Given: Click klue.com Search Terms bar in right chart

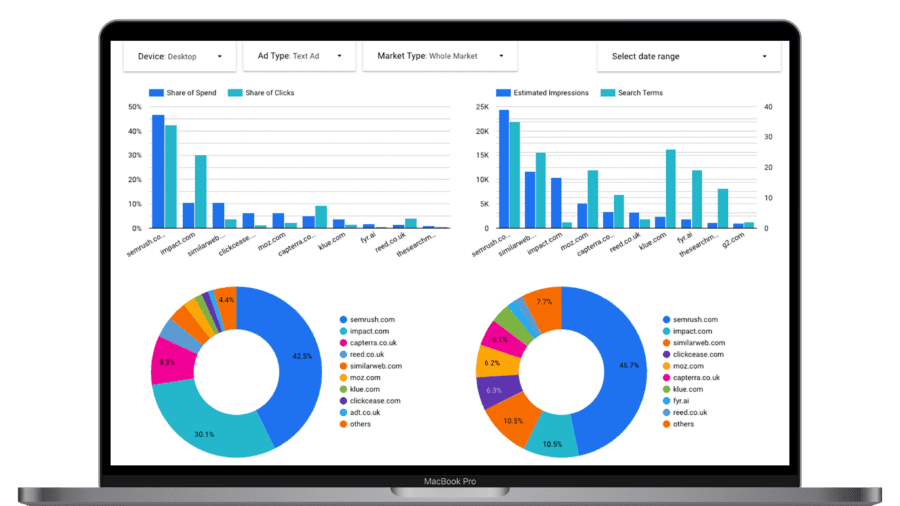Looking at the screenshot, I should pos(670,189).
